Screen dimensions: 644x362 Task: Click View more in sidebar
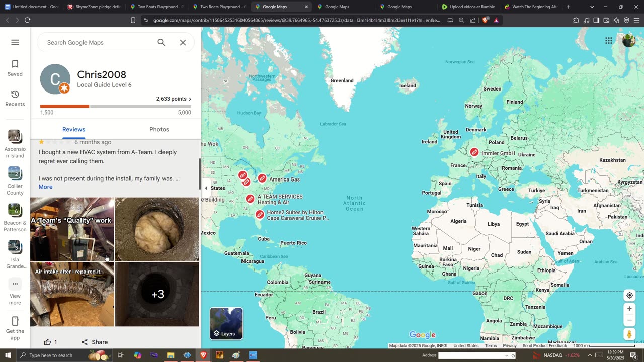[15, 292]
